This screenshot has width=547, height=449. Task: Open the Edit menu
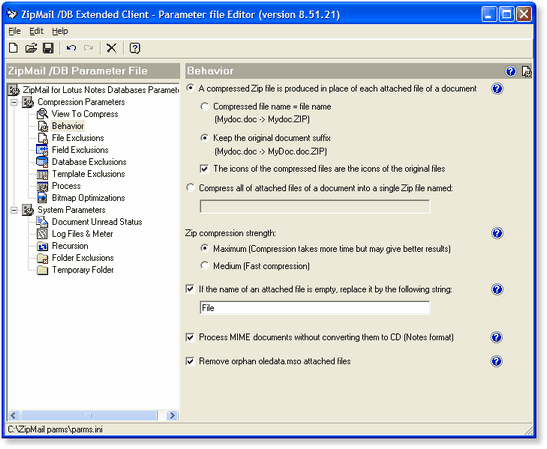coord(36,31)
